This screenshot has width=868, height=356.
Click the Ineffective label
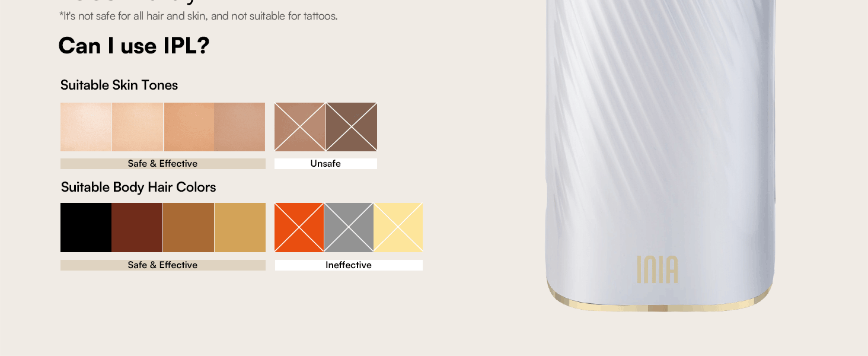tap(349, 265)
